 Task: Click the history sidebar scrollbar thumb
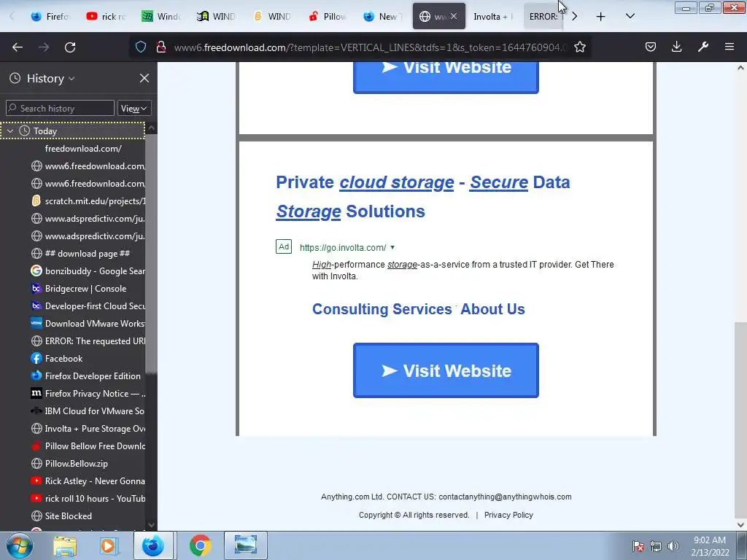(x=151, y=252)
